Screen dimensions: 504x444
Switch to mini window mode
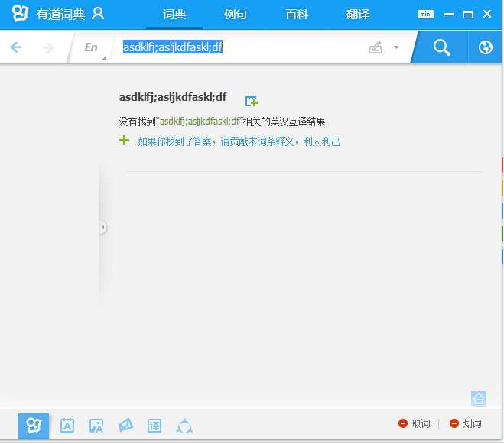(426, 14)
